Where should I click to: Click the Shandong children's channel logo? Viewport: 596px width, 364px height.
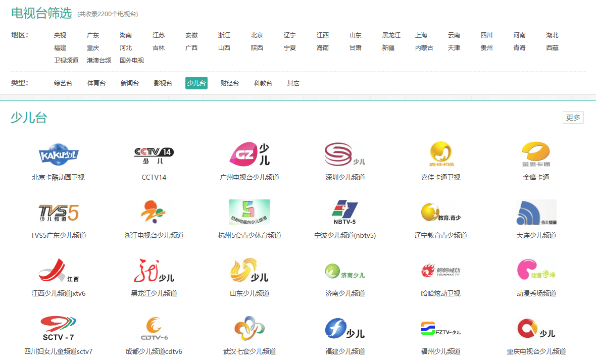[250, 271]
